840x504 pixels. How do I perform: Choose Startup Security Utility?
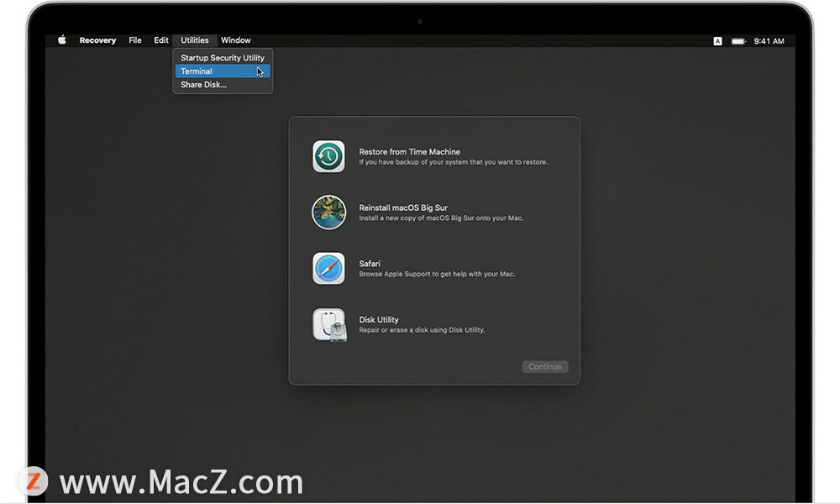pyautogui.click(x=223, y=58)
